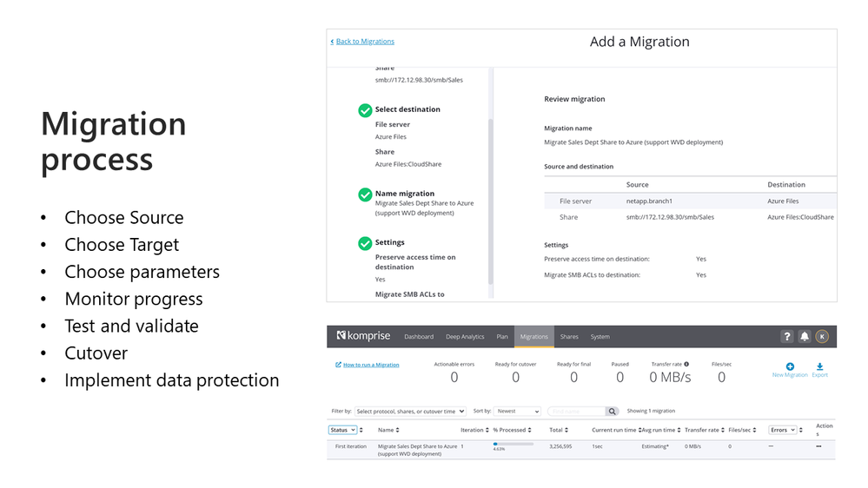The image size is (868, 488).
Task: Click the Transfer rate info icon
Action: tap(686, 364)
